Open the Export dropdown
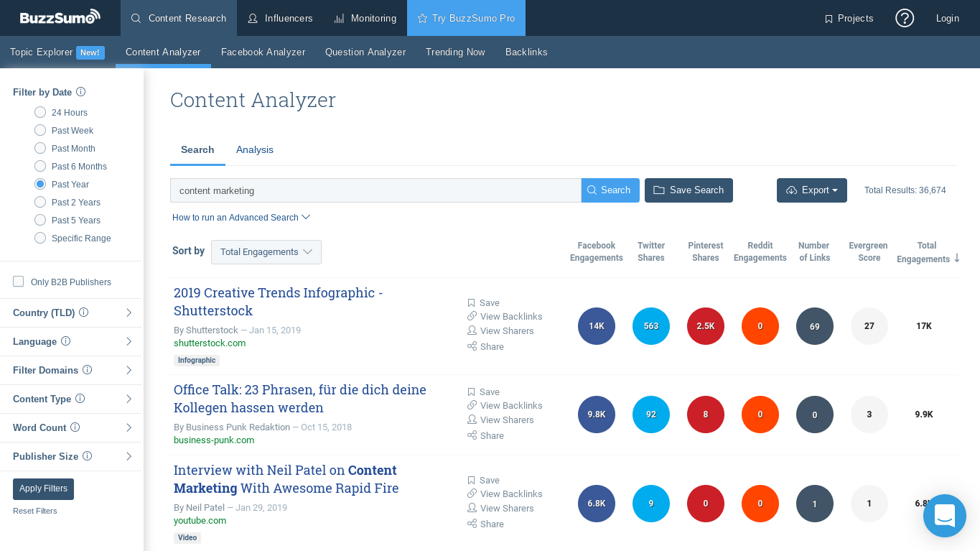This screenshot has height=551, width=980. (x=812, y=190)
